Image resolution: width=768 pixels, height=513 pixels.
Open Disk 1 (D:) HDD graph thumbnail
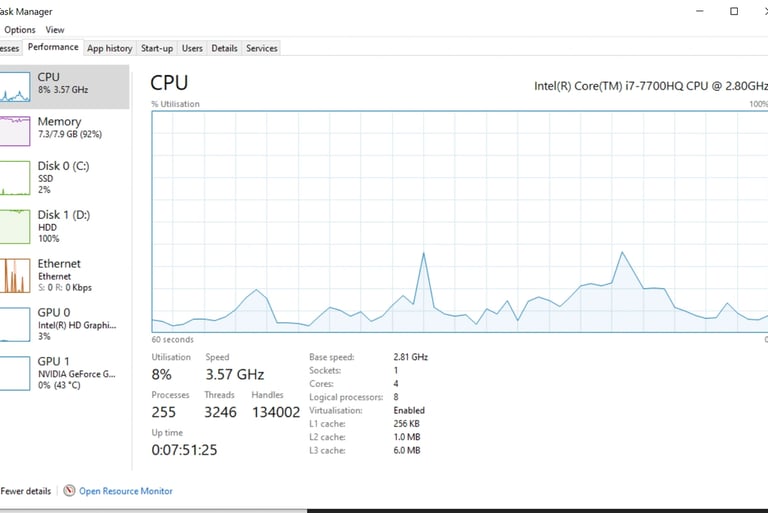click(x=15, y=226)
